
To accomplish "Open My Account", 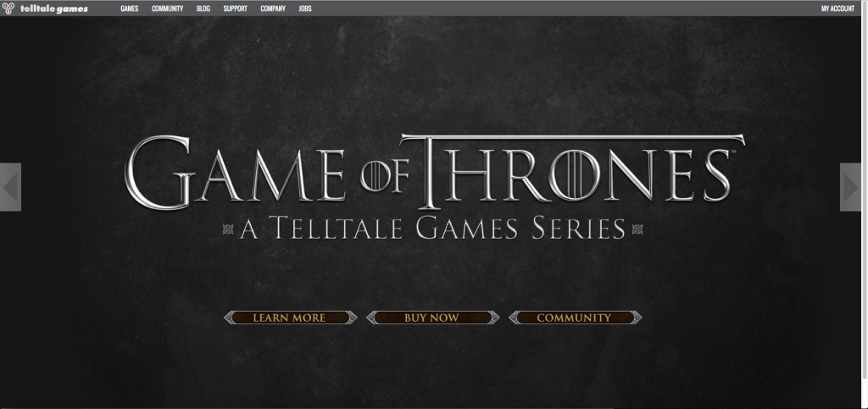I will pos(837,8).
